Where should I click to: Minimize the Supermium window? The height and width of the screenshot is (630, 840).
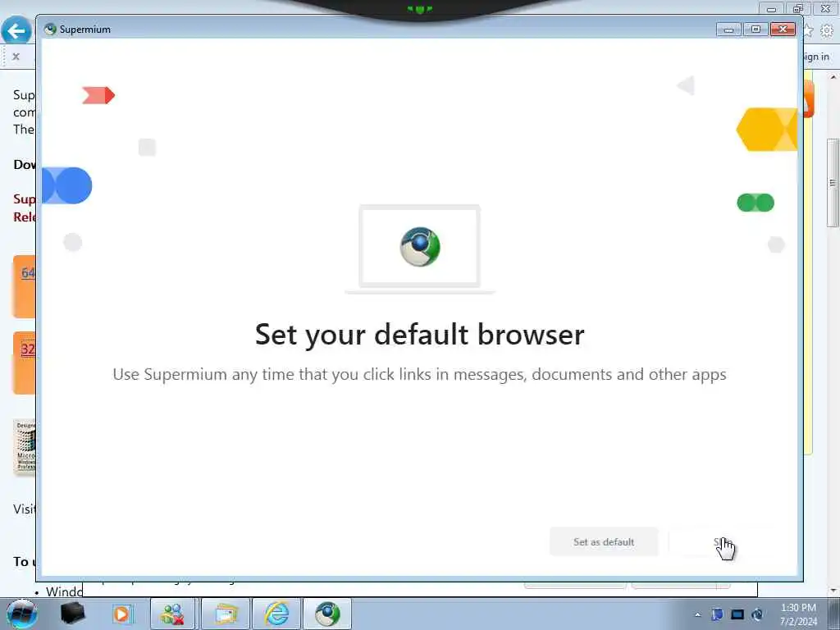[x=728, y=30]
